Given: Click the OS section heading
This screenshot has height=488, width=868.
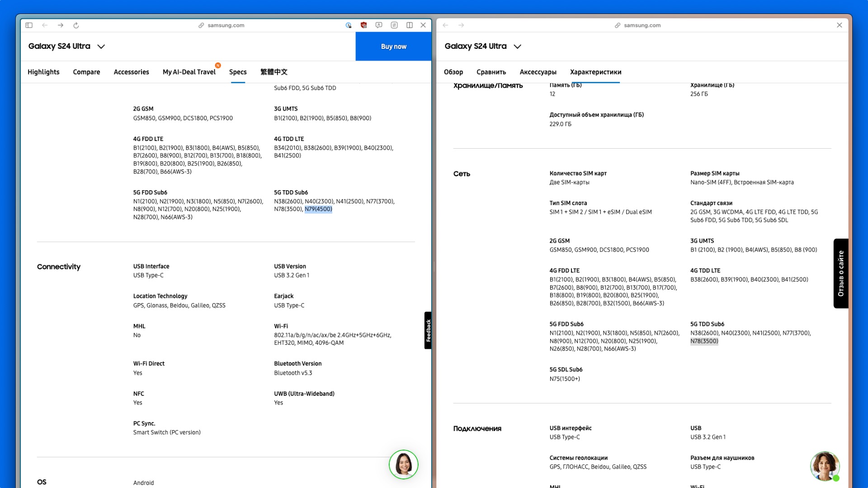Looking at the screenshot, I should (42, 482).
